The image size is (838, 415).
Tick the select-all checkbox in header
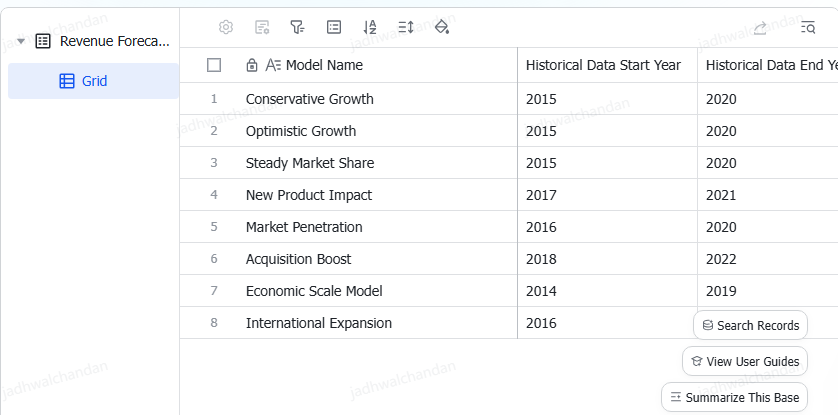214,65
